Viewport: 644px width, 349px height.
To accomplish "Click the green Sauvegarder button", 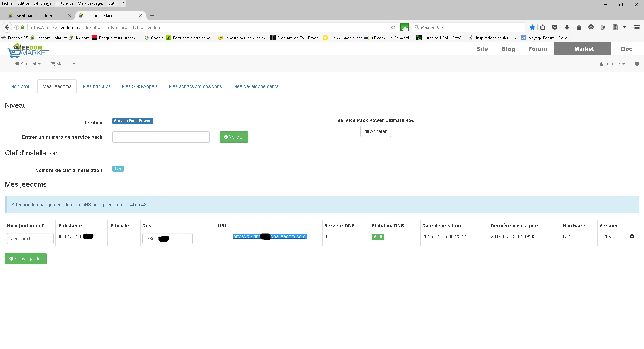I will [26, 259].
